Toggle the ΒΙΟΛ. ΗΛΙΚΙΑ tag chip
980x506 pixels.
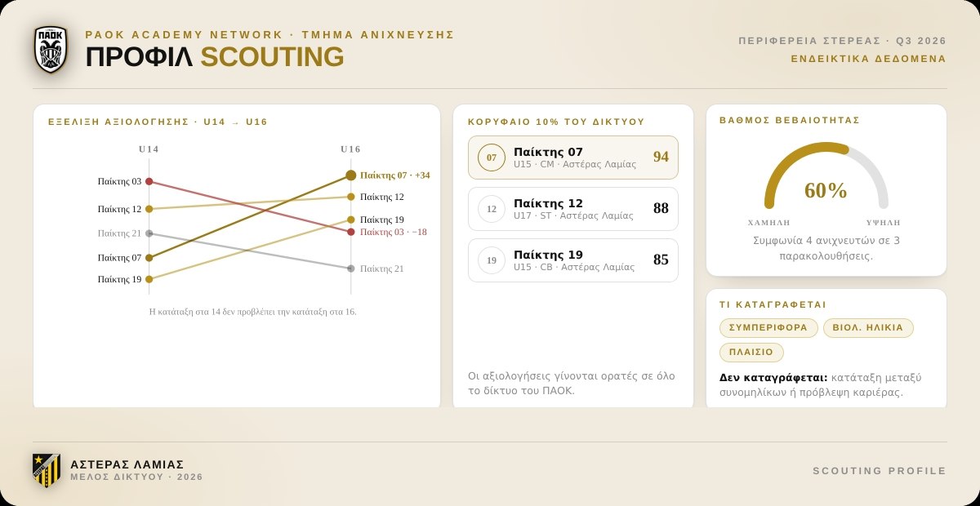868,328
